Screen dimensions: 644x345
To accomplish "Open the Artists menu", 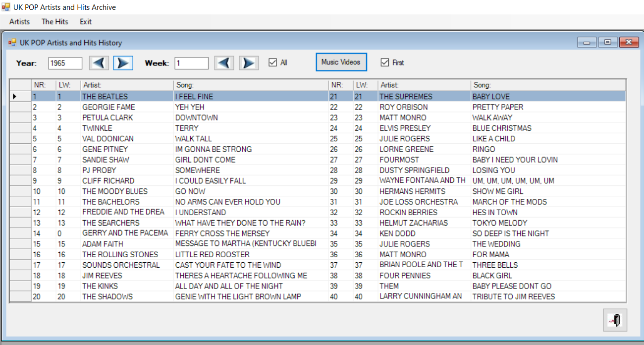I will tap(19, 22).
